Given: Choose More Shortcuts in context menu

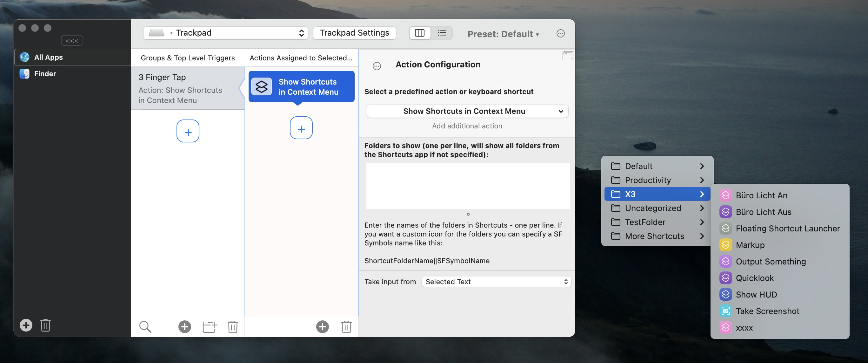Looking at the screenshot, I should tap(657, 236).
